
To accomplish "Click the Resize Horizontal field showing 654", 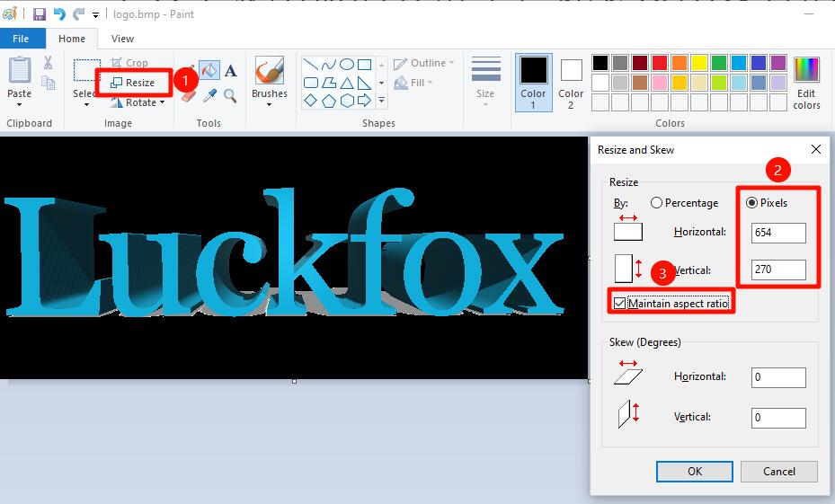I will (x=778, y=233).
